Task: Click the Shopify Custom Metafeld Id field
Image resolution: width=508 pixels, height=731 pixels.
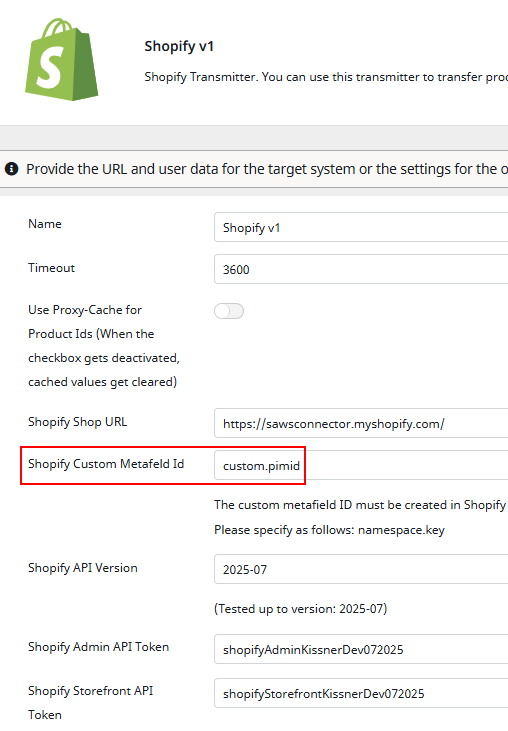Action: [x=361, y=465]
